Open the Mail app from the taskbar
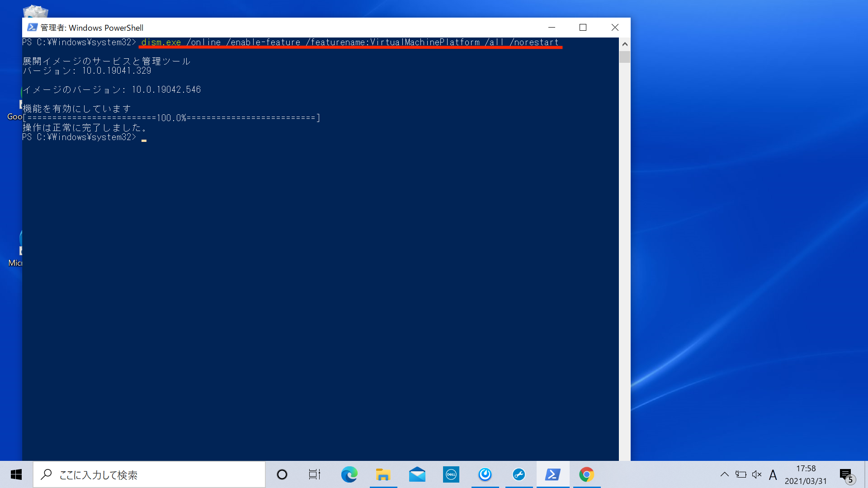Viewport: 868px width, 488px height. coord(417,474)
